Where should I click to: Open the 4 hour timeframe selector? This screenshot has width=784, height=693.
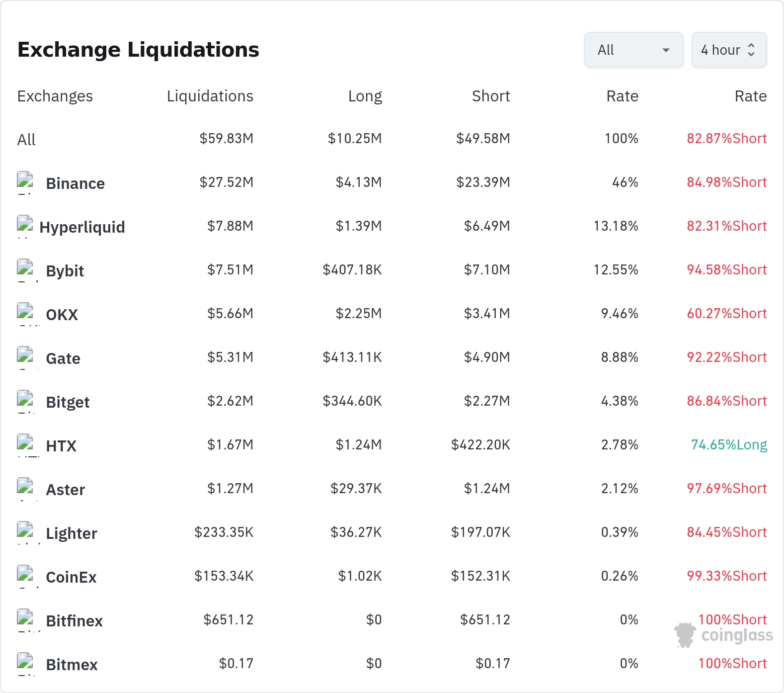click(x=729, y=50)
